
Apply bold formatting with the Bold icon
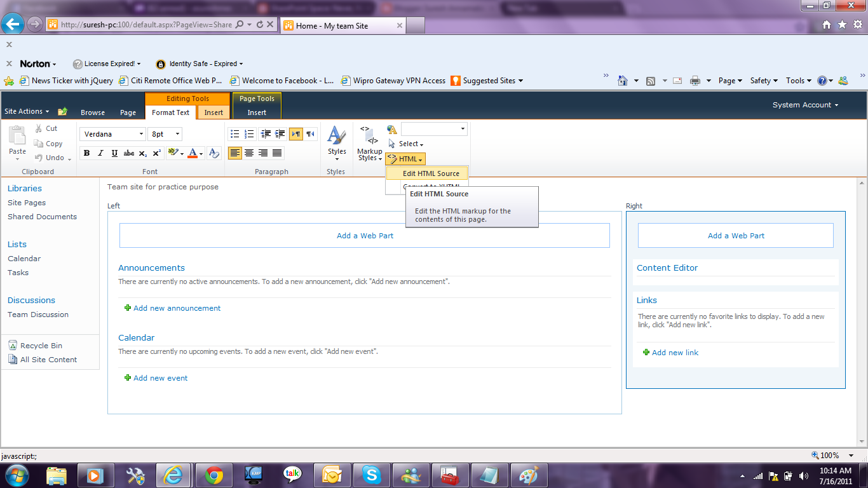coord(86,152)
